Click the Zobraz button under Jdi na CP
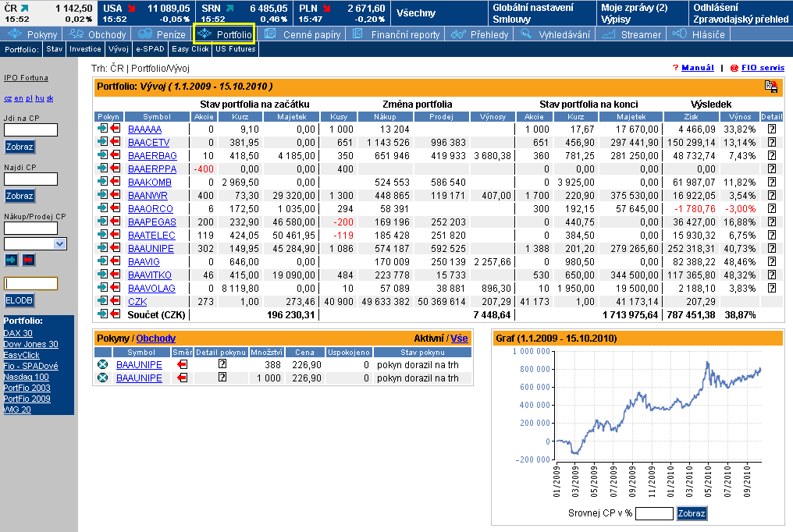Image resolution: width=793 pixels, height=532 pixels. 20,147
